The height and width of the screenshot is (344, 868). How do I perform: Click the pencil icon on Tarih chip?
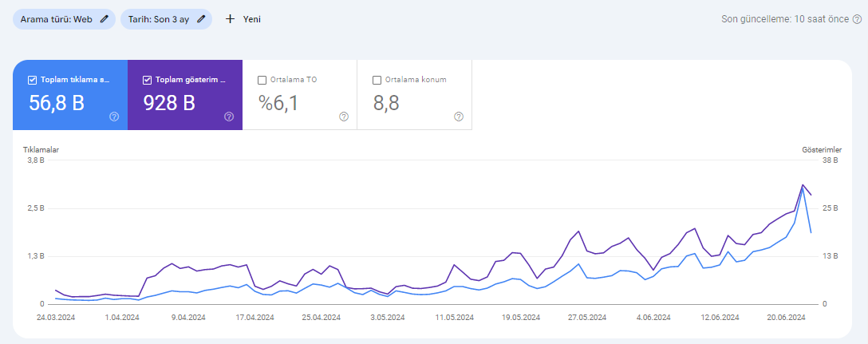click(201, 19)
